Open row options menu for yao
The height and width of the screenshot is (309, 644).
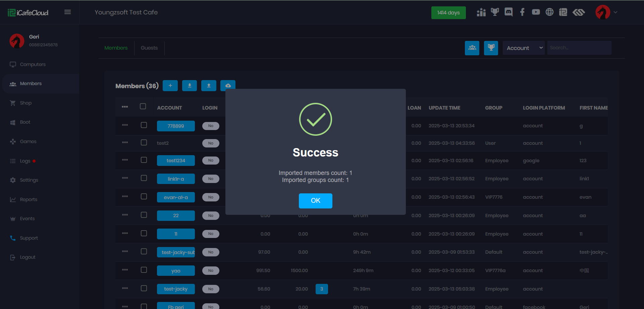click(x=125, y=270)
